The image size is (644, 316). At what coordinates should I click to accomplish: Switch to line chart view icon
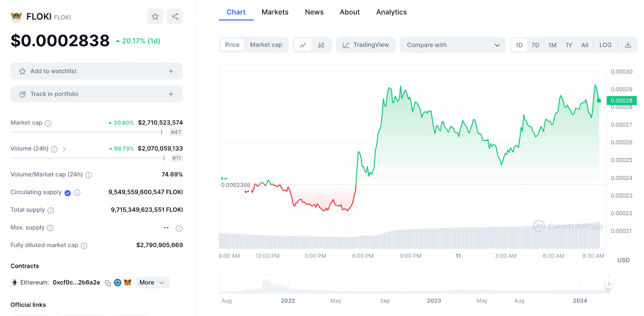[x=303, y=45]
